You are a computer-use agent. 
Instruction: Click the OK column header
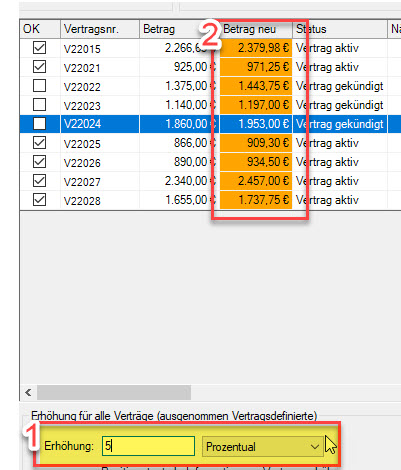coord(40,29)
